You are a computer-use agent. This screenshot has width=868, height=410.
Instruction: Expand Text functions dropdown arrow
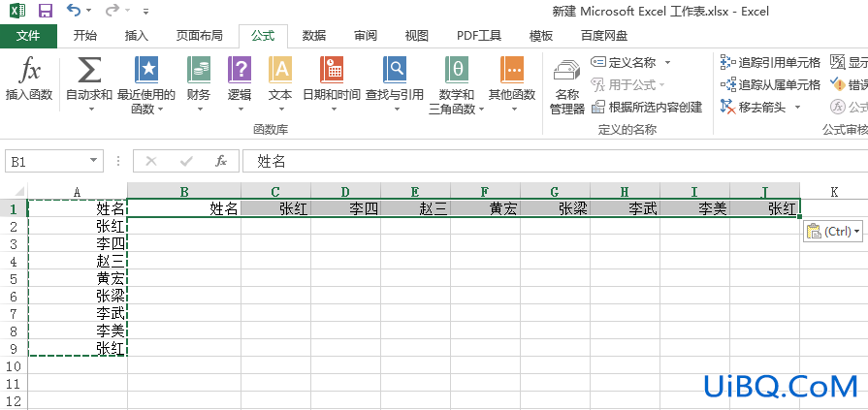click(280, 109)
